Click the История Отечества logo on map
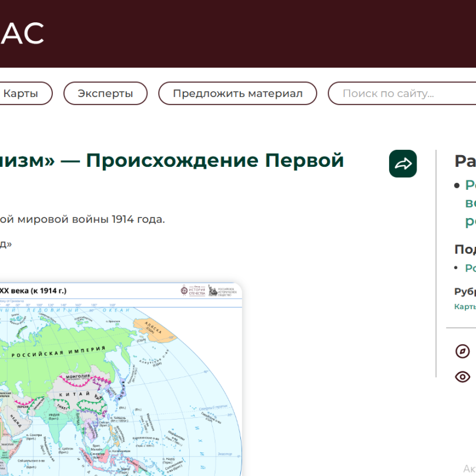 pos(193,290)
